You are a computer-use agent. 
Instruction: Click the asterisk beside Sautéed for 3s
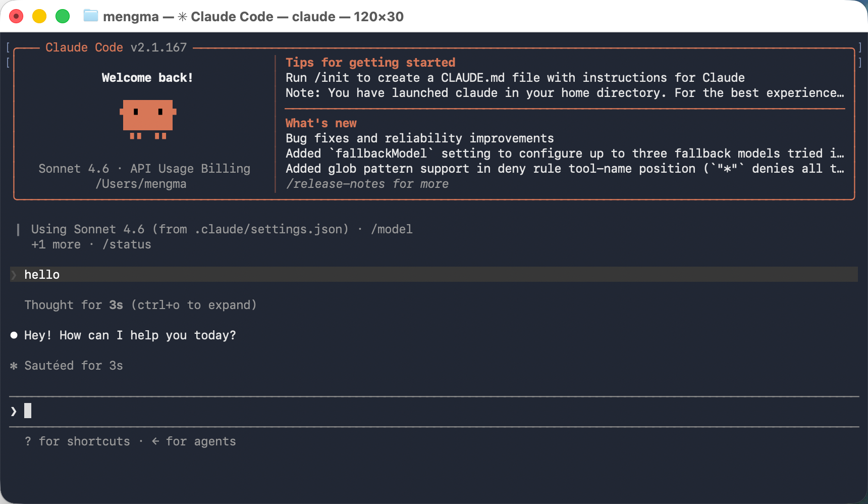(x=14, y=366)
